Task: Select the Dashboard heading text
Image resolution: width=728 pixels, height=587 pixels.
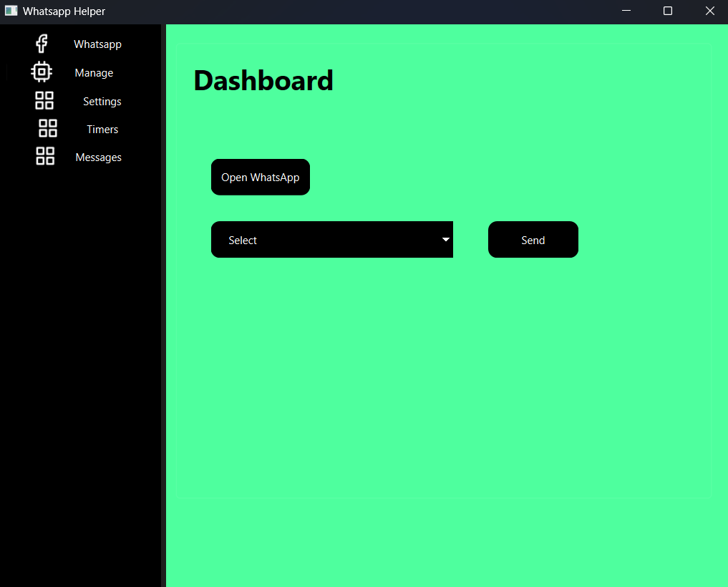Action: click(263, 80)
